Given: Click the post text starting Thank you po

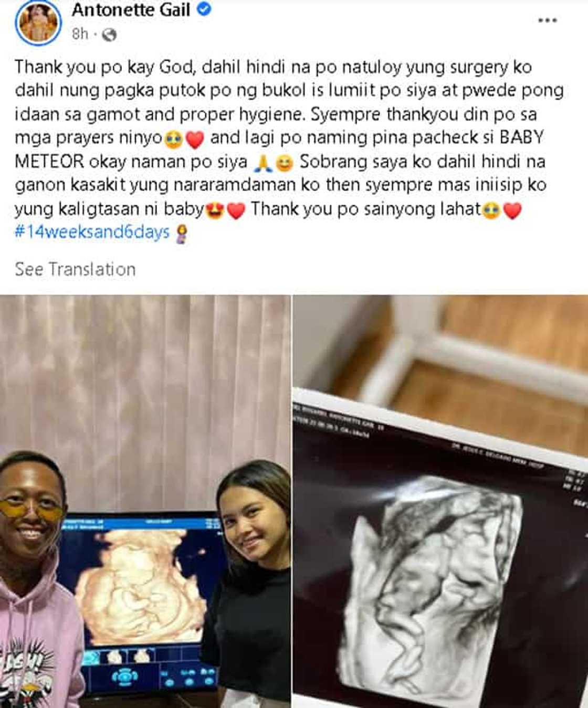Looking at the screenshot, I should [289, 150].
